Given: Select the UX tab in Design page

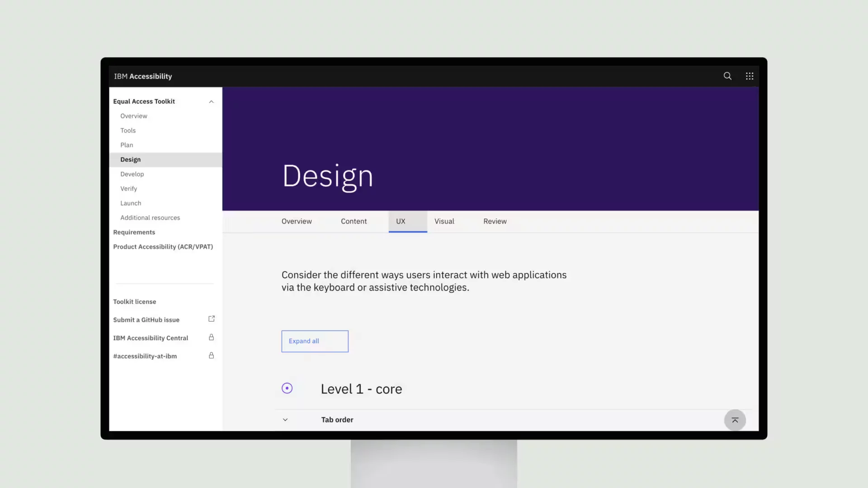Looking at the screenshot, I should pyautogui.click(x=401, y=221).
